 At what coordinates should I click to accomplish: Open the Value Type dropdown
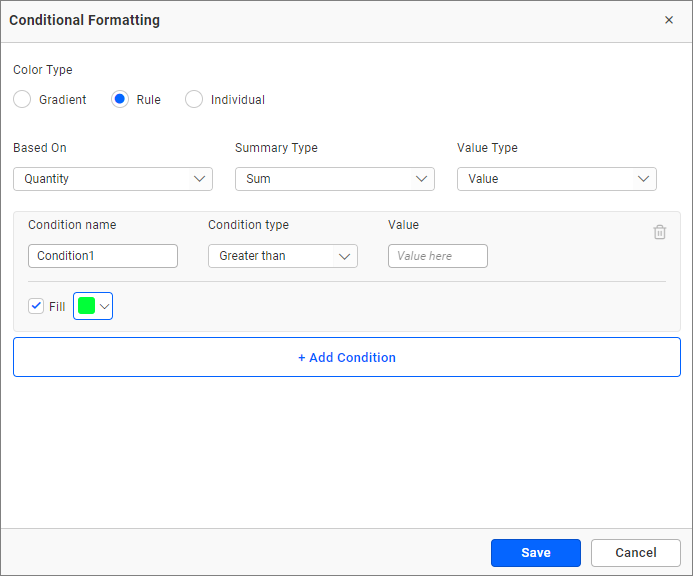point(557,179)
